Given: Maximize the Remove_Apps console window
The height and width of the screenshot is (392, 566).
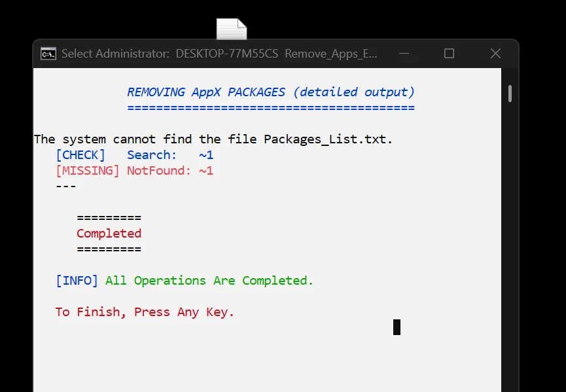Looking at the screenshot, I should click(x=449, y=54).
